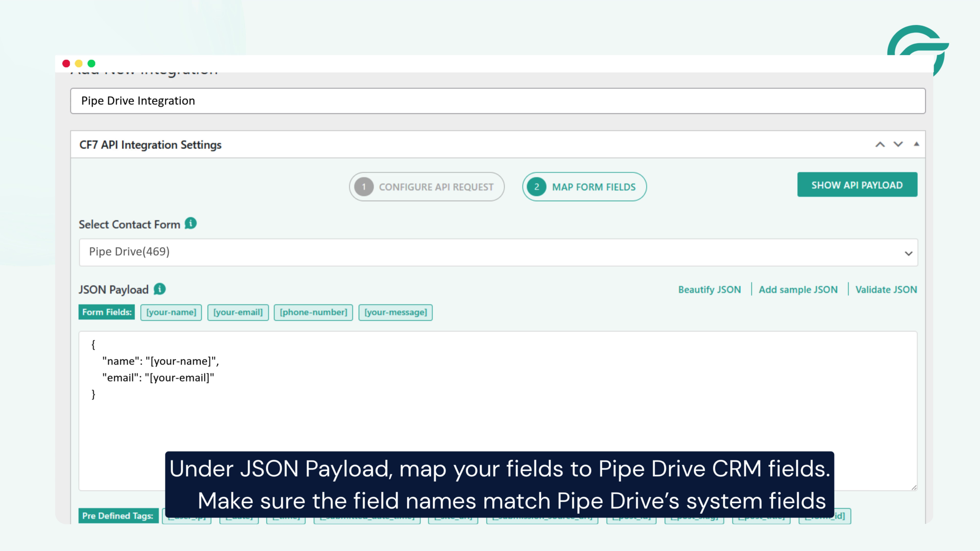Move the settings panel down with the down chevron
This screenshot has width=980, height=551.
tap(898, 145)
